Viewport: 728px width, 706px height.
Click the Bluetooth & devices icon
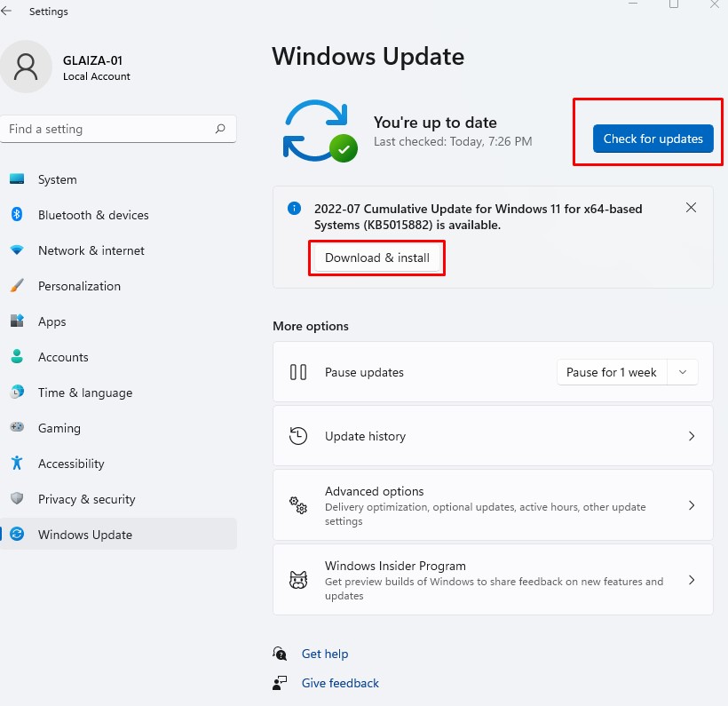click(17, 215)
